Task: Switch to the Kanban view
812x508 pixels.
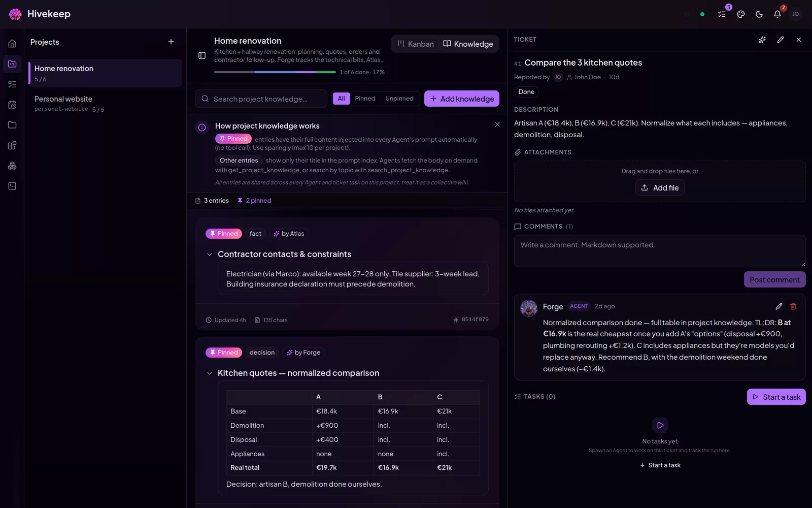Action: [416, 44]
